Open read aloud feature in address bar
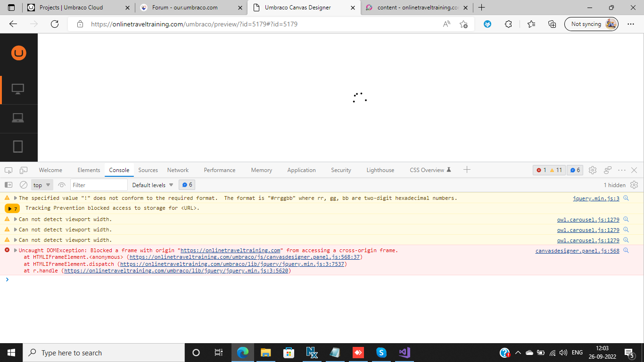The width and height of the screenshot is (644, 362). click(x=446, y=24)
